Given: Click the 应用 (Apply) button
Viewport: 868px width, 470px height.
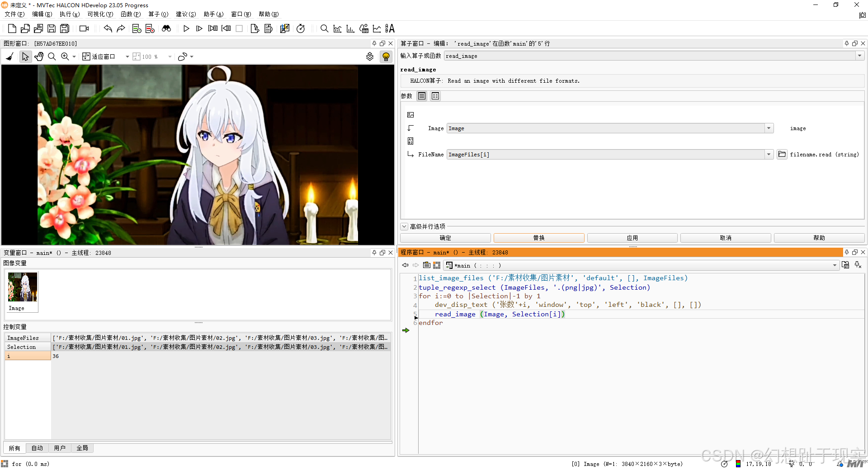Looking at the screenshot, I should (x=632, y=238).
